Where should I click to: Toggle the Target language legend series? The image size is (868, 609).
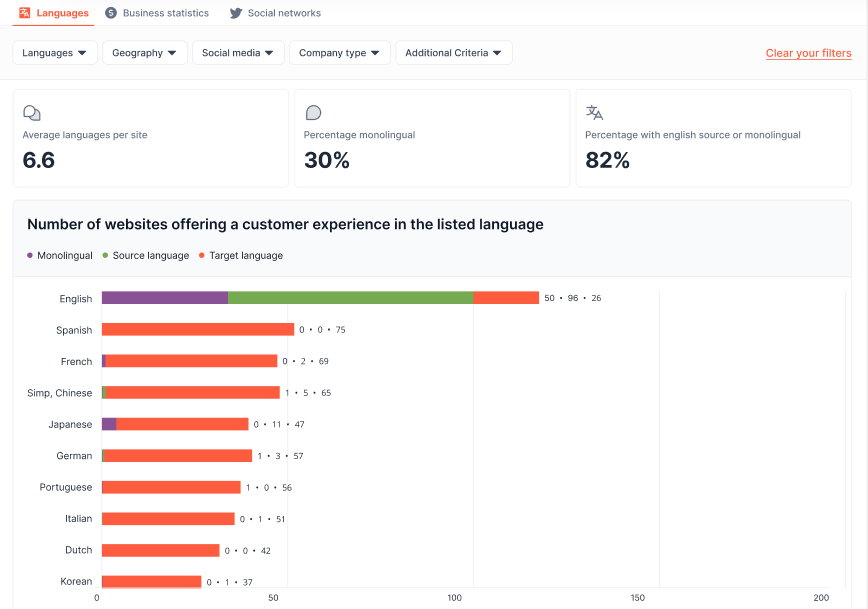coord(241,256)
